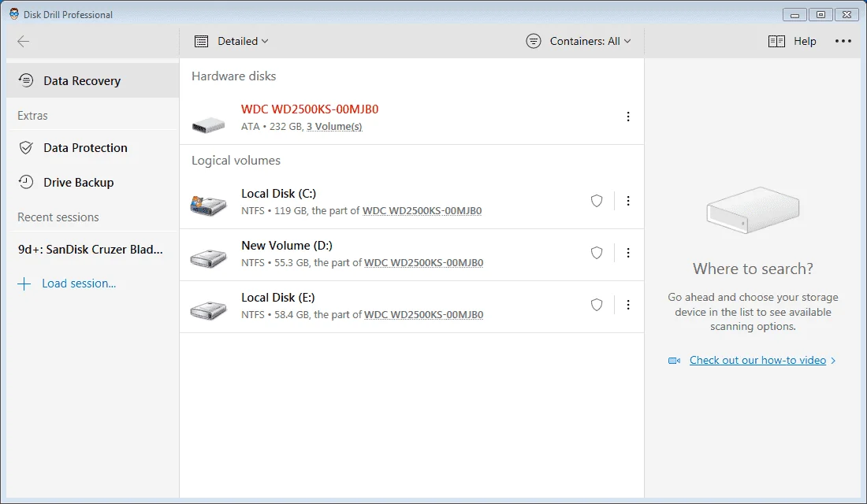Open kebab menu for WDC WD2500KS-00MJB0 disk
This screenshot has height=504, width=867.
click(x=628, y=117)
